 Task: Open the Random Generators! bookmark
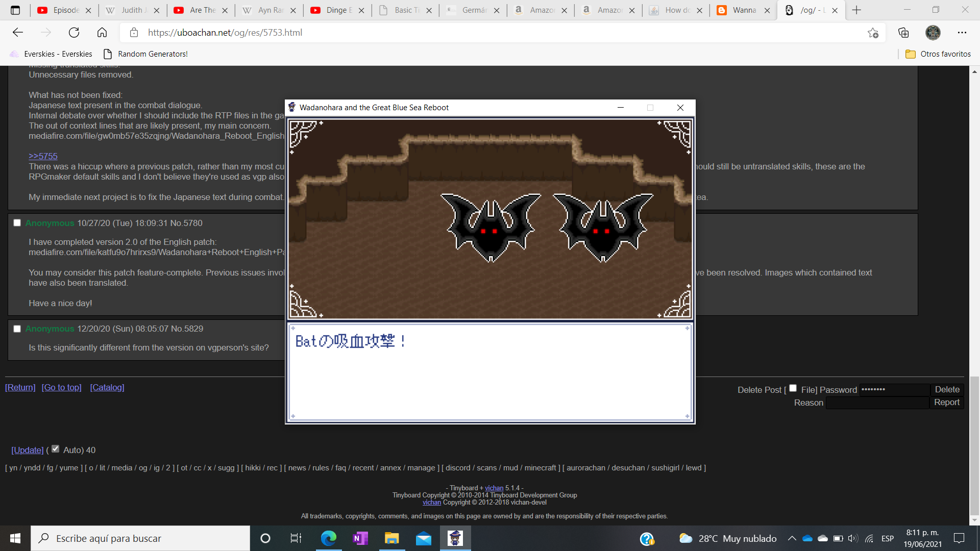point(145,54)
